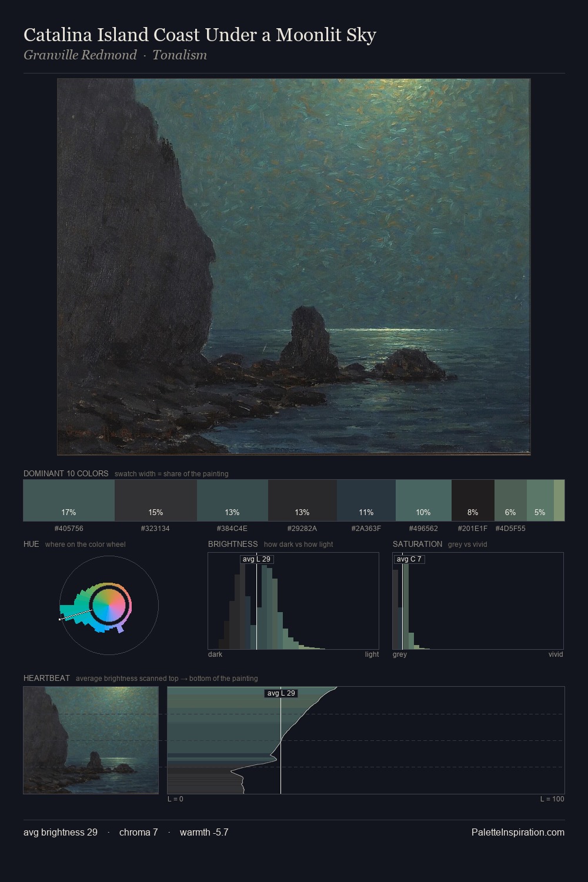Select the narrow last light-green swatch
This screenshot has height=882, width=588.
pos(559,500)
